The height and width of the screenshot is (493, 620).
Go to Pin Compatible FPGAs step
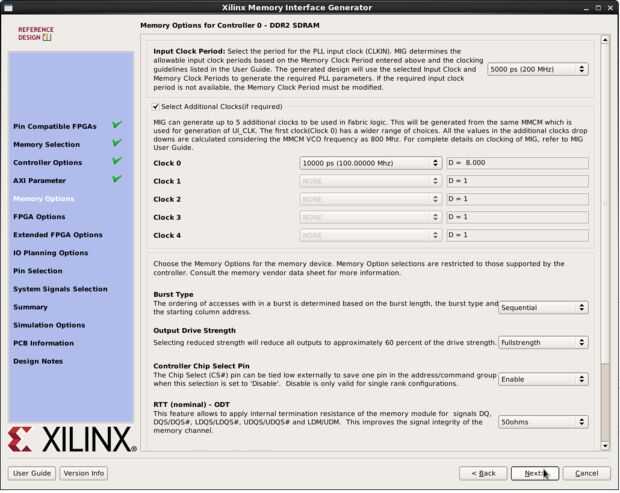pos(55,126)
